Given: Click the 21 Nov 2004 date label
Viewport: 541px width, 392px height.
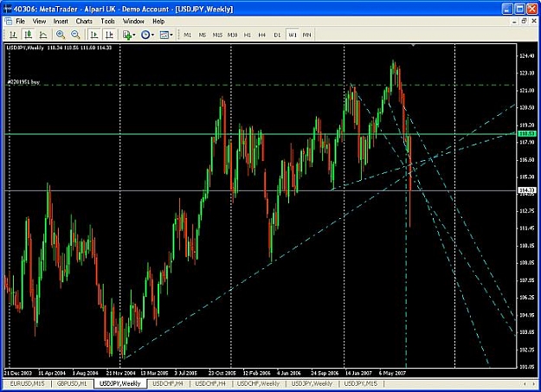Looking at the screenshot, I should pos(121,373).
